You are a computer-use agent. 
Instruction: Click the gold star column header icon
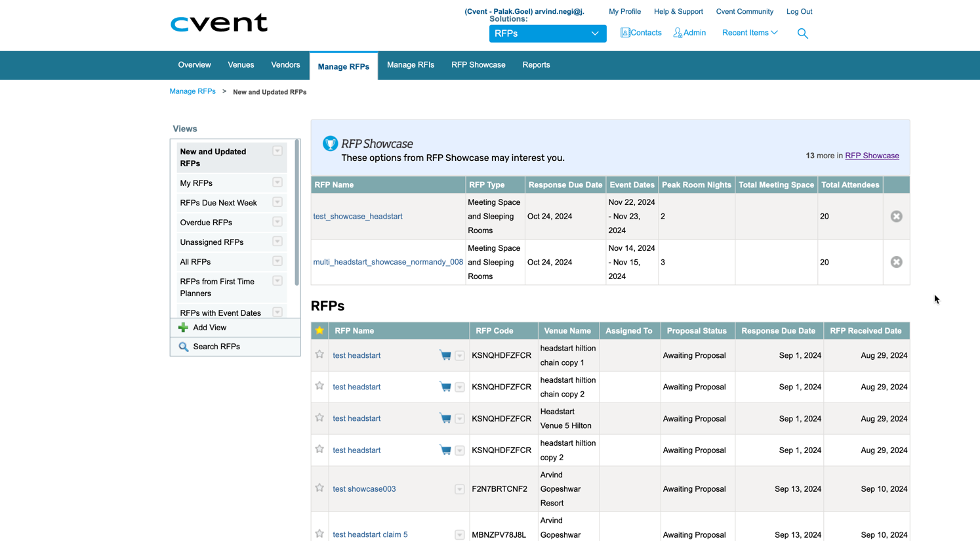pos(319,331)
